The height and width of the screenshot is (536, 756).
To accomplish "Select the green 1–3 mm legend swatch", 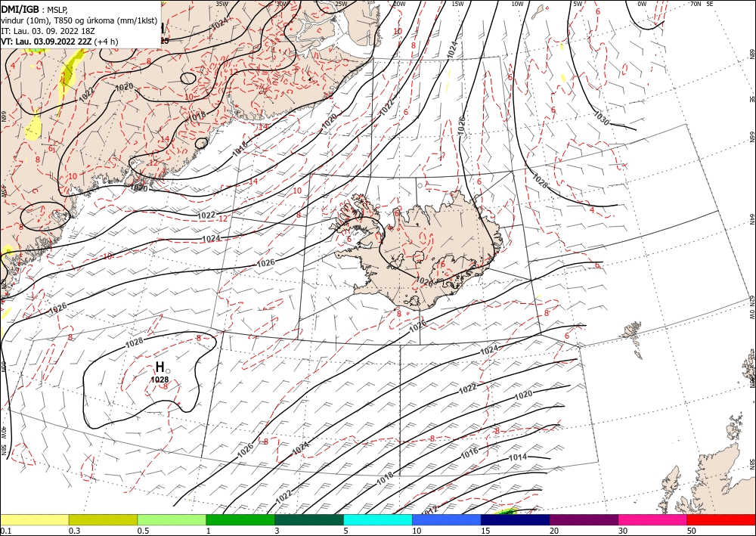I will [240, 519].
